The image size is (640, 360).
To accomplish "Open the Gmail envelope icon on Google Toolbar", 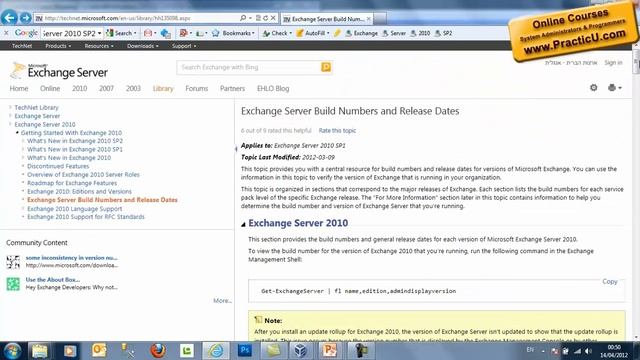I will pos(148,33).
